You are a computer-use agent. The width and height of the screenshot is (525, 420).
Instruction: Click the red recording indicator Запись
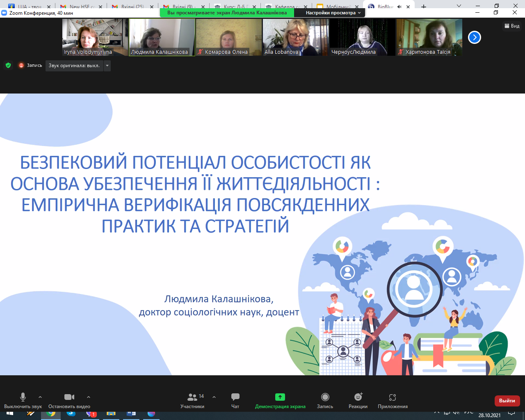click(x=30, y=65)
